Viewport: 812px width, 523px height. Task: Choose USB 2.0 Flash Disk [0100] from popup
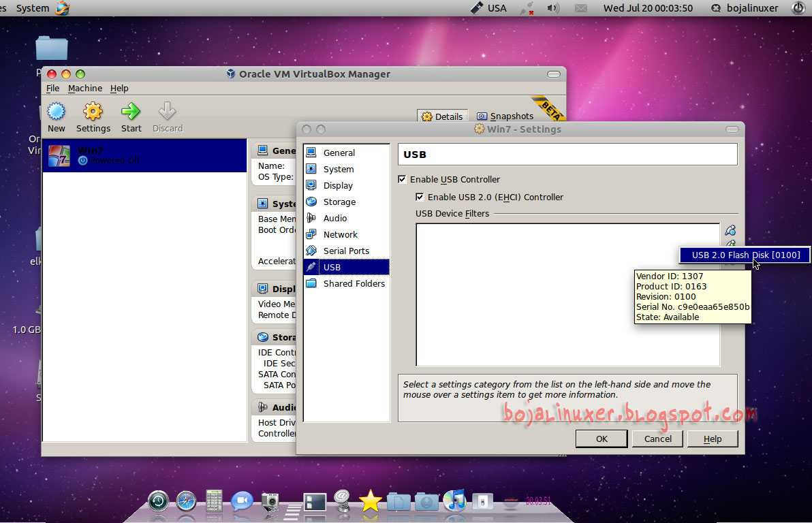click(x=745, y=255)
